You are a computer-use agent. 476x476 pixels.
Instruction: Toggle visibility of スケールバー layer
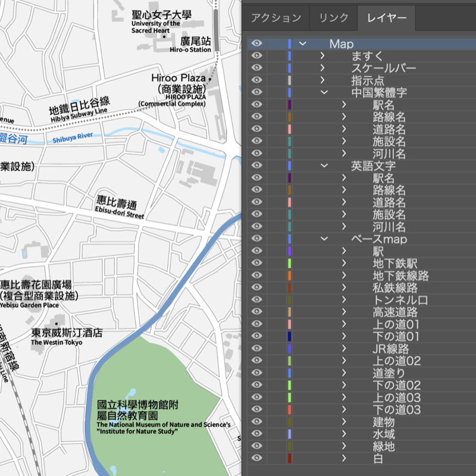click(x=257, y=68)
